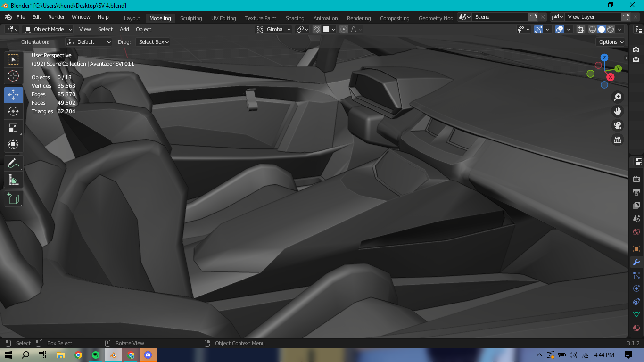Open the Add menu in viewport header

pos(124,29)
